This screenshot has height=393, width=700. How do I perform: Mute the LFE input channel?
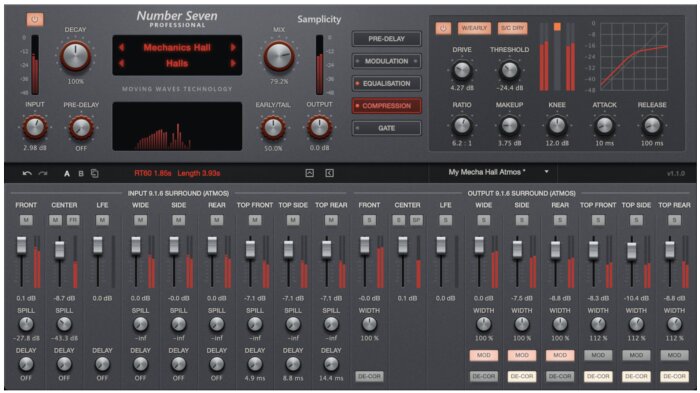coord(102,220)
